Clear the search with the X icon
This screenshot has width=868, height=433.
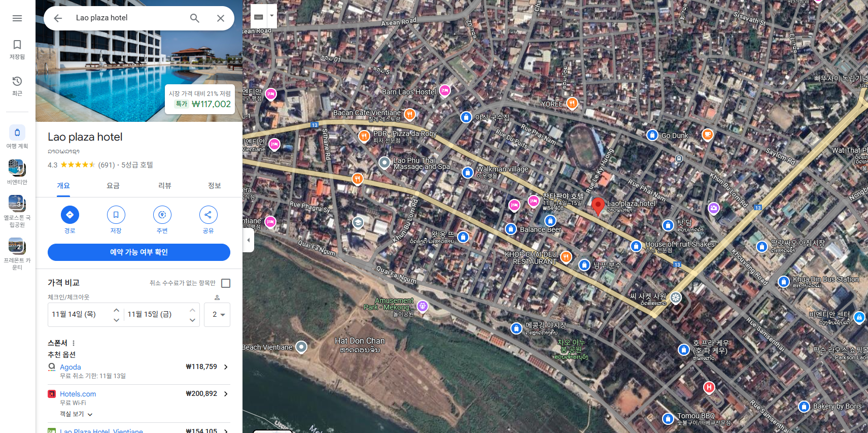click(221, 18)
